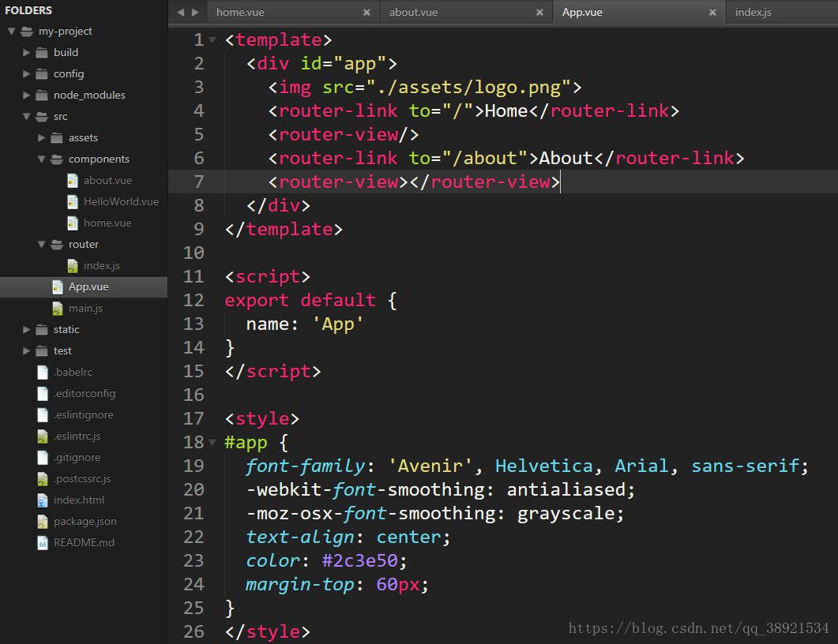Expand the build folder

pos(26,53)
